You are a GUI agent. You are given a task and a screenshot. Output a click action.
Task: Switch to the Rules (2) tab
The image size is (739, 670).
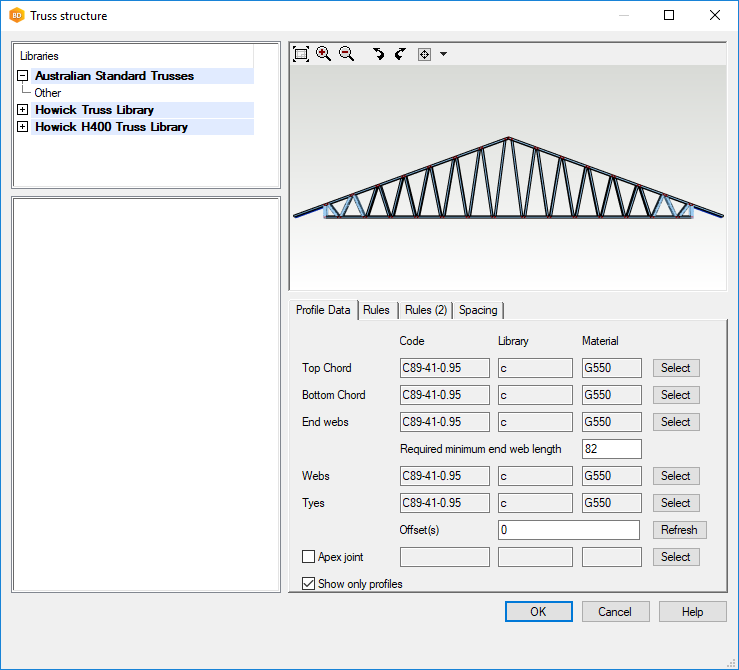(425, 310)
